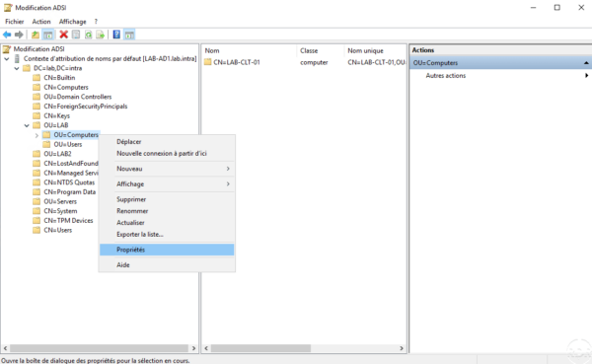Click folder icon beside CN=Users
Screen dimensions: 592x364
[x=37, y=230]
